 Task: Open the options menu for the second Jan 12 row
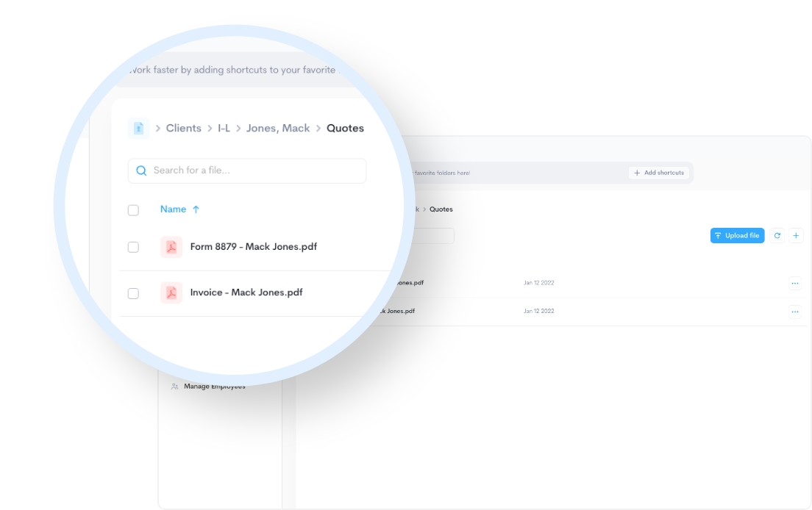click(794, 312)
